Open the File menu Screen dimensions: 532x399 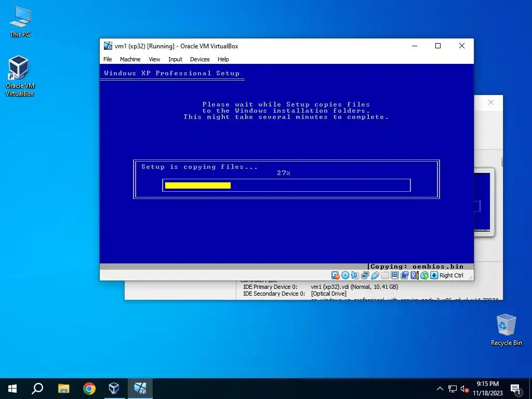[108, 59]
